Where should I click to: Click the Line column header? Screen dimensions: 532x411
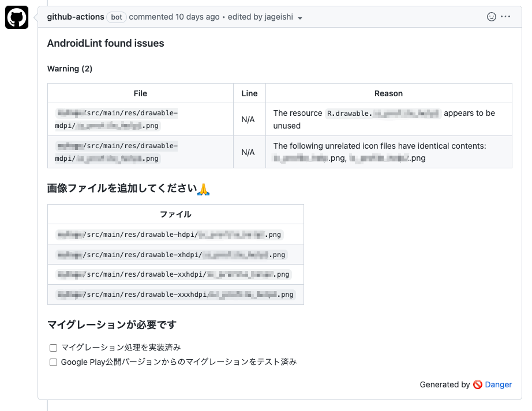click(x=249, y=93)
